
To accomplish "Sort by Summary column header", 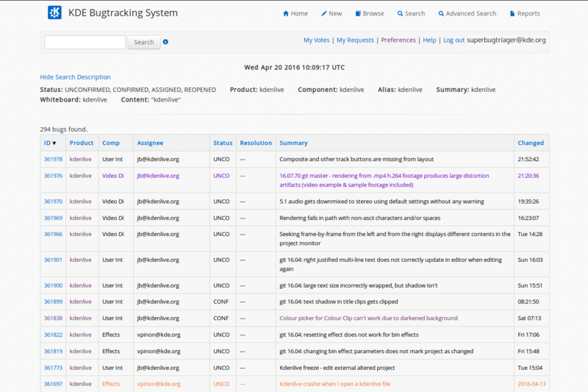I will [x=293, y=143].
